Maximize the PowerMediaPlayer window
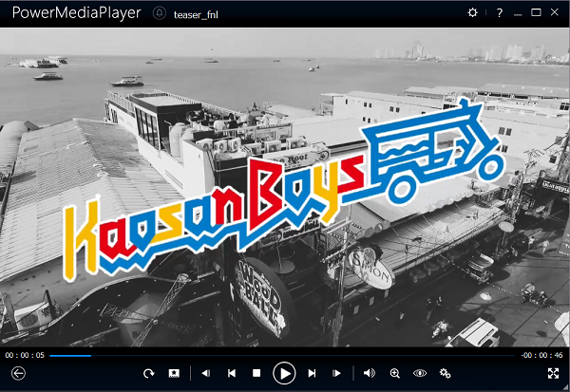Viewport: 570px width, 392px height. coord(536,12)
